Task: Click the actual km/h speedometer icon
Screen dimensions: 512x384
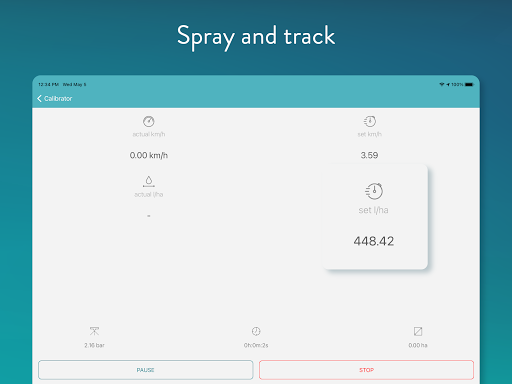Action: tap(149, 121)
